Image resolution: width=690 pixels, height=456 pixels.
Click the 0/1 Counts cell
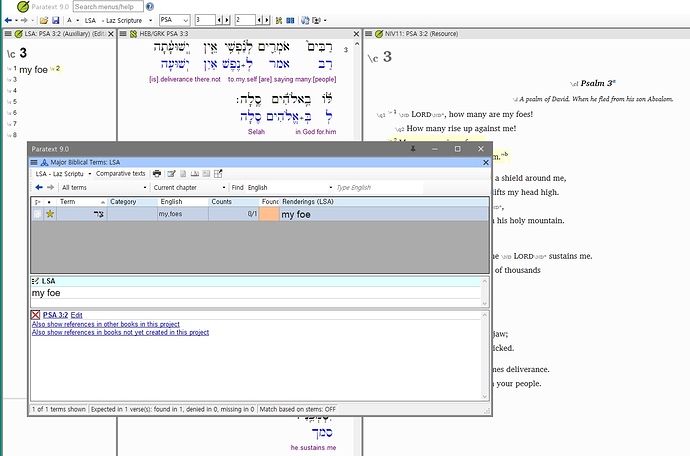tap(234, 214)
